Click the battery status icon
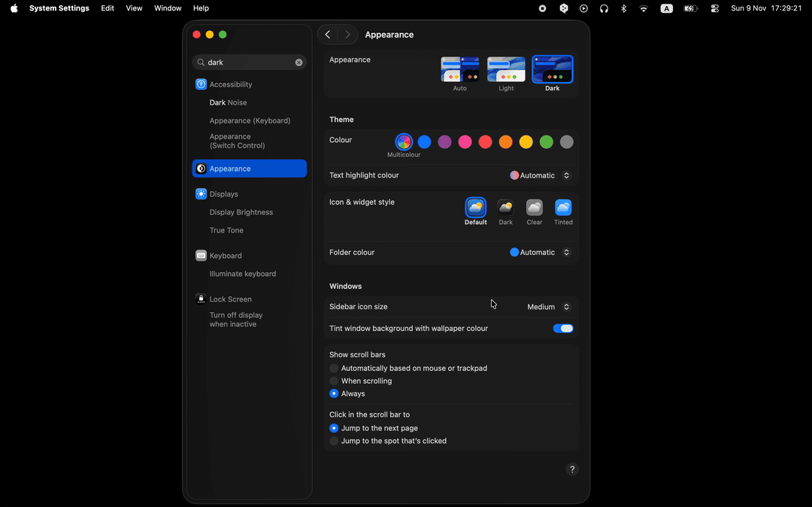This screenshot has width=812, height=507. coord(690,8)
